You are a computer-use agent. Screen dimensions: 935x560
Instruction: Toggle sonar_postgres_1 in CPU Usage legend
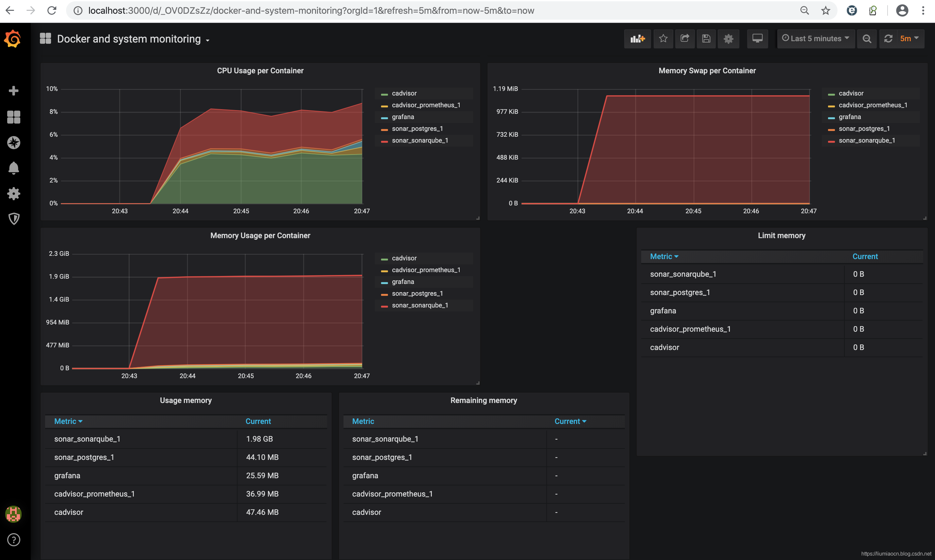(x=417, y=129)
